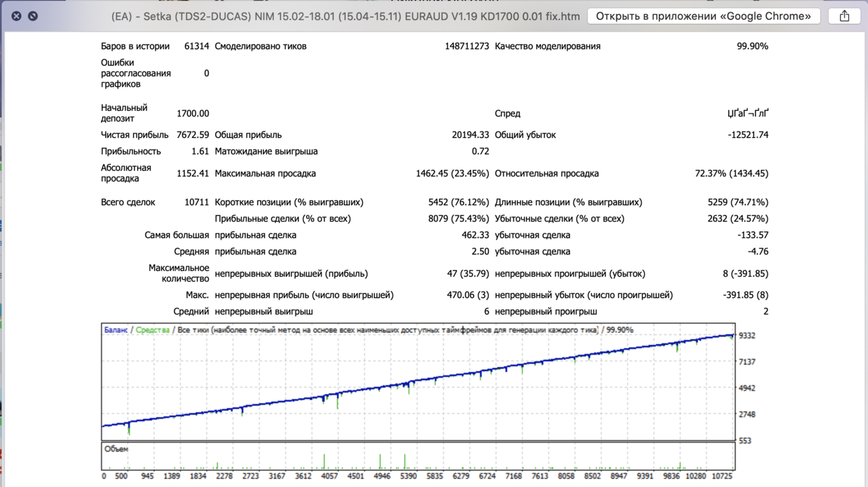Click the balance curve chart image

418,382
